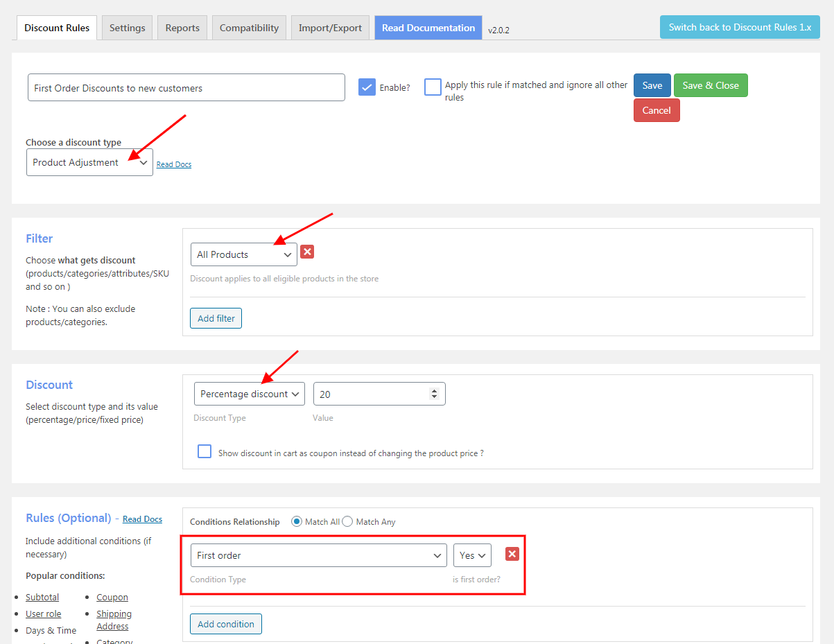
Task: Open the Percentage discount type dropdown
Action: click(x=249, y=393)
